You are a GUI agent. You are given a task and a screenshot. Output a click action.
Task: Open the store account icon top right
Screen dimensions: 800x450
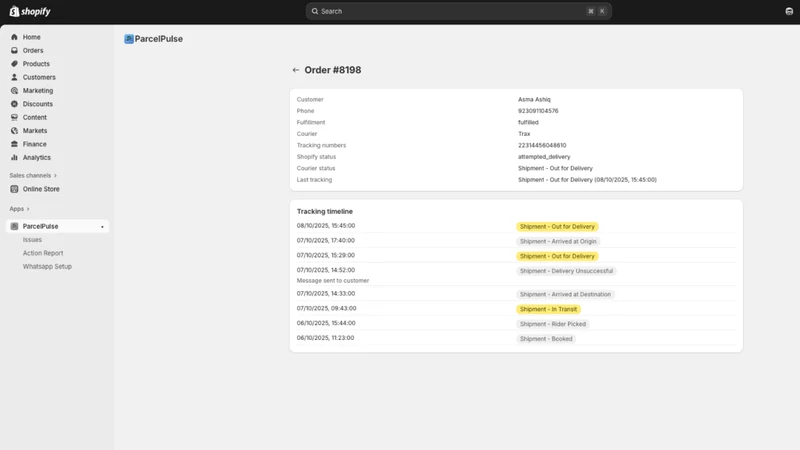[x=789, y=11]
